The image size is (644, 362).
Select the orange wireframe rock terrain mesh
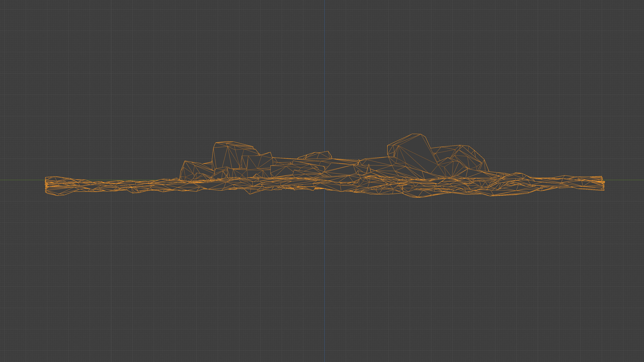pyautogui.click(x=325, y=166)
